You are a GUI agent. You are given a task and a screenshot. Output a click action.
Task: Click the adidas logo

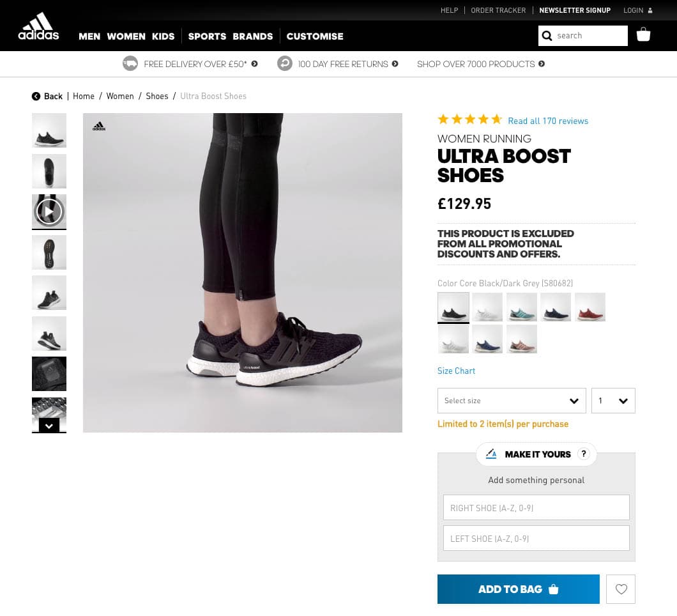point(38,26)
